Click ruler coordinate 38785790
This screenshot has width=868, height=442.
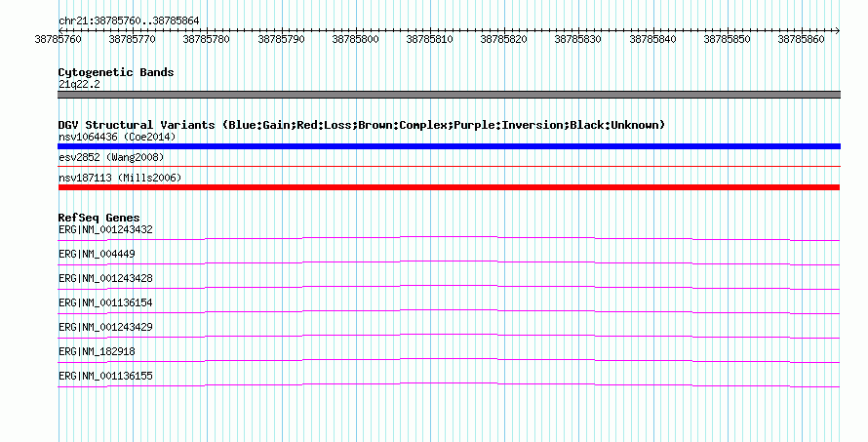pos(281,39)
